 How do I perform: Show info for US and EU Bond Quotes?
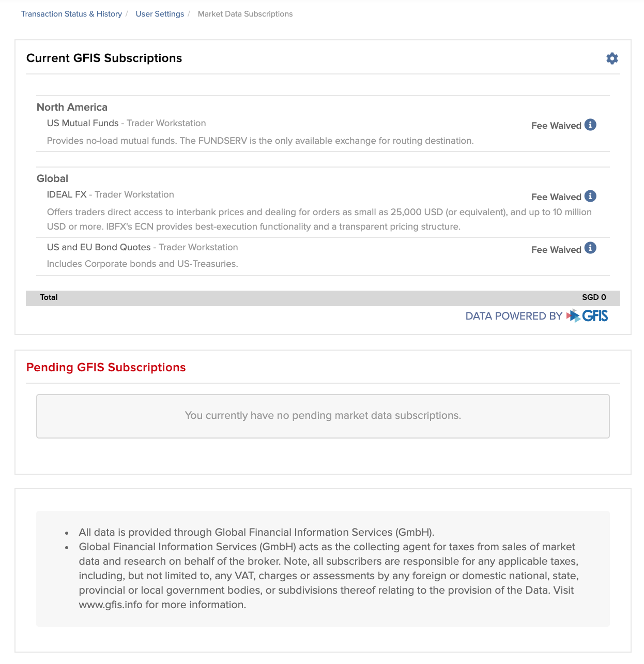[590, 248]
